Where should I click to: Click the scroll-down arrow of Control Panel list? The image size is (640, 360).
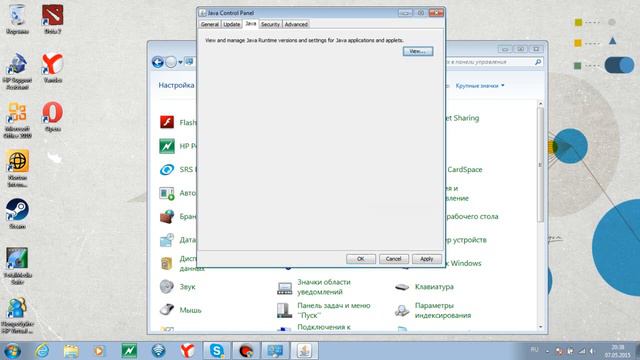pos(541,327)
